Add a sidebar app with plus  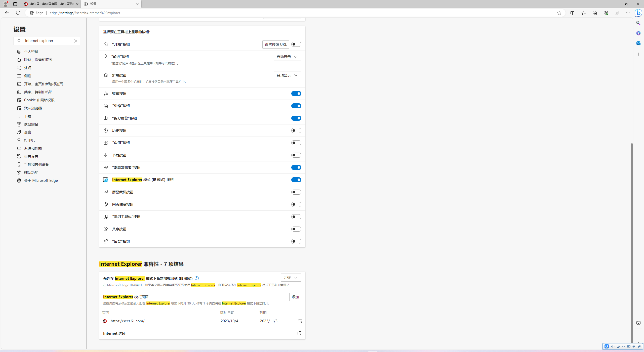click(x=638, y=54)
